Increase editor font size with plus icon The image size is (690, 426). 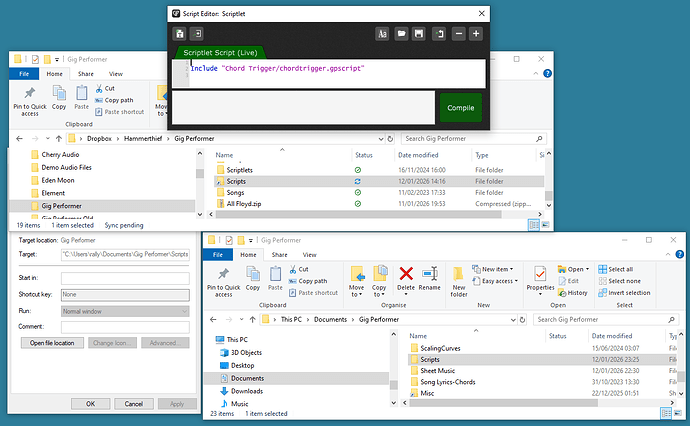[476, 33]
